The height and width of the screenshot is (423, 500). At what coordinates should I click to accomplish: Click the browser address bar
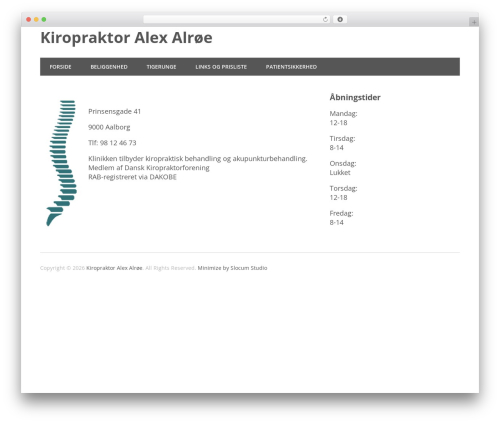(236, 20)
